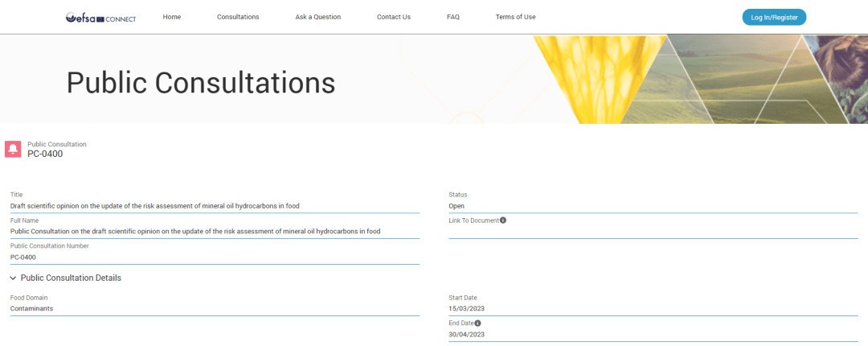Screen dimensions: 868x346
Task: Click the info icon beside Link To Document
Action: pos(503,220)
